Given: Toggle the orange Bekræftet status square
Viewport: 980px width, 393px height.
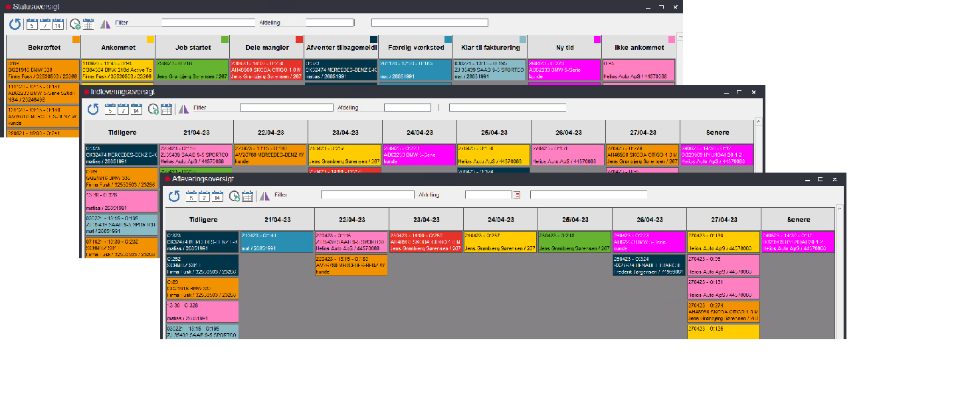Looking at the screenshot, I should click(76, 40).
